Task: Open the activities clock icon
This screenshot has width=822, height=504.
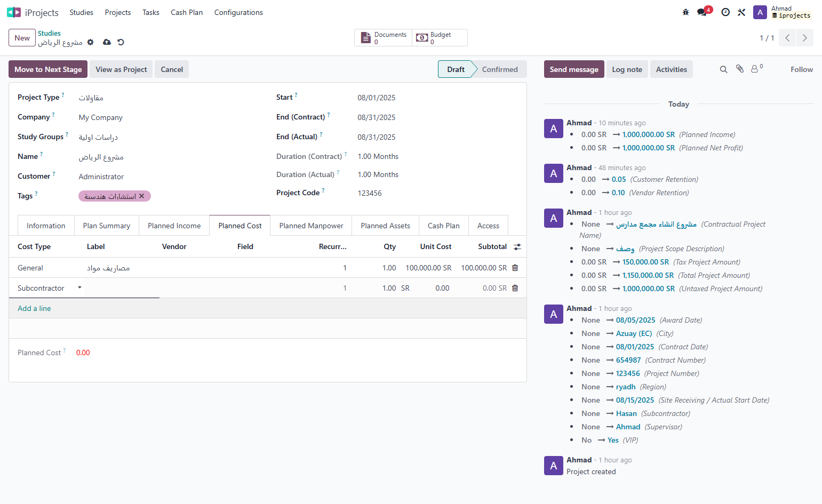Action: click(x=725, y=12)
